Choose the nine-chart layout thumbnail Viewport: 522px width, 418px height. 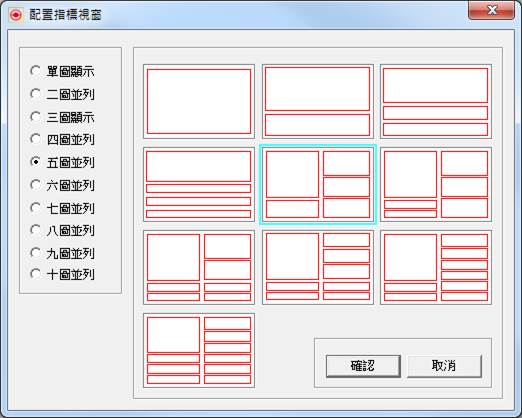tap(436, 267)
